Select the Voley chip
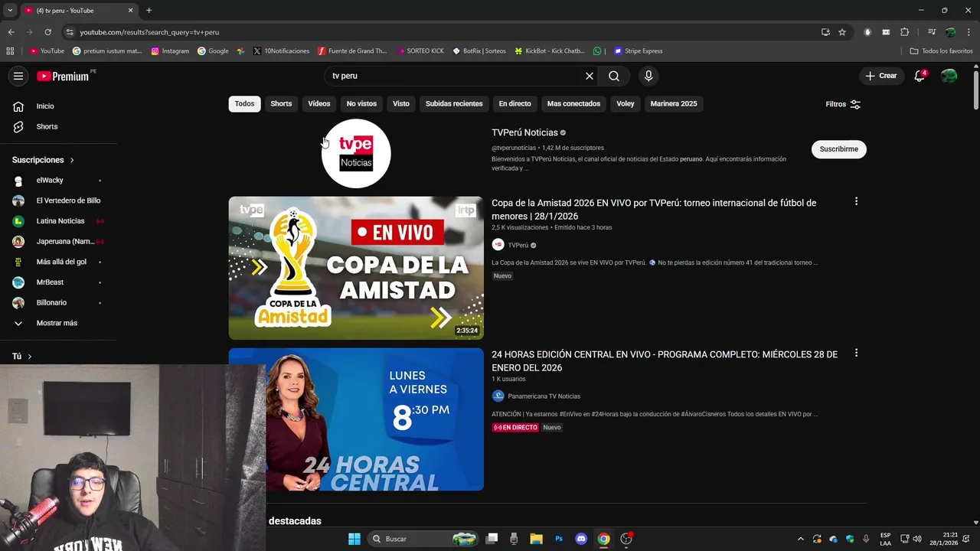Screen dimensions: 980x551 pyautogui.click(x=626, y=104)
